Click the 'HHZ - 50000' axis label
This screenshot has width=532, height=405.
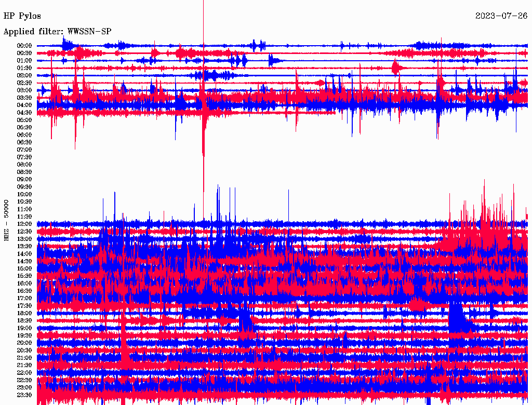[x=6, y=220]
